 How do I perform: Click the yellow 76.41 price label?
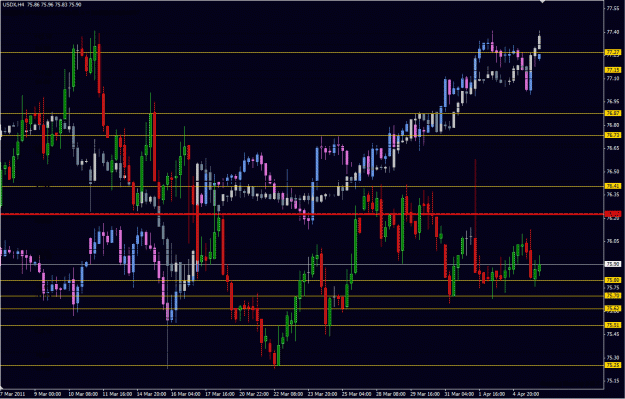pyautogui.click(x=613, y=186)
